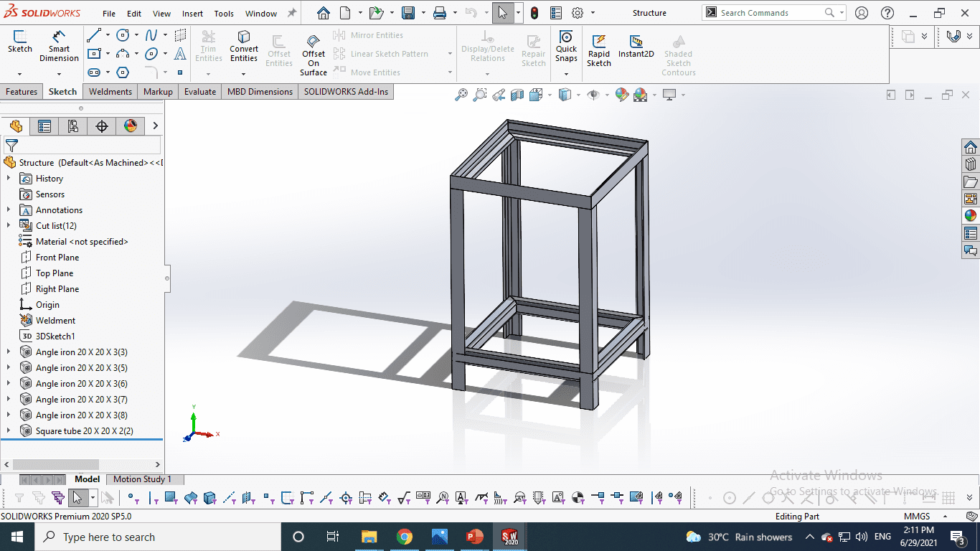Toggle Instant2D mode
980x551 pixels.
636,47
